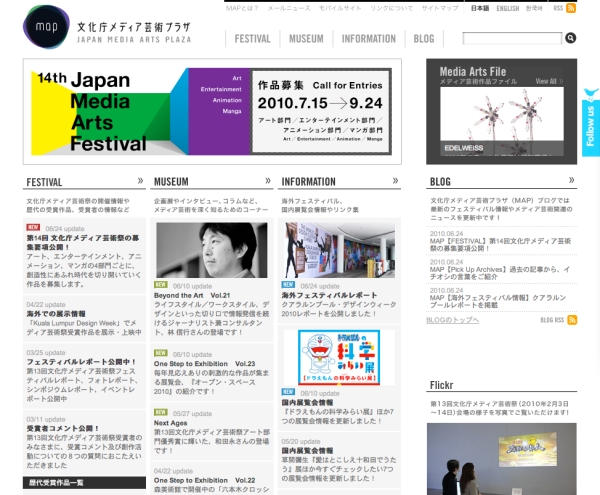Image resolution: width=600 pixels, height=495 pixels.
Task: Switch site language to ENGLISH
Action: 507,8
